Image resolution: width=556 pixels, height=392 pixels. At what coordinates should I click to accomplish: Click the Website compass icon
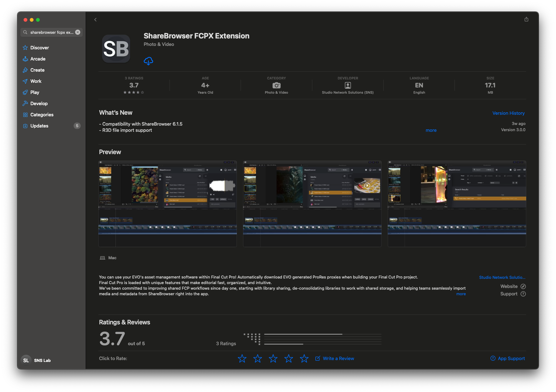tap(523, 287)
